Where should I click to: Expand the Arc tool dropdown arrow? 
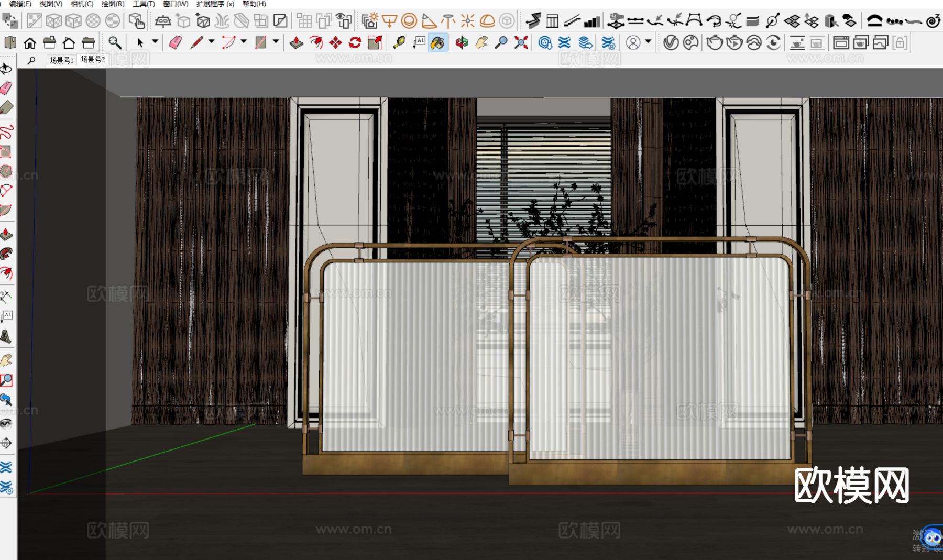[x=244, y=41]
